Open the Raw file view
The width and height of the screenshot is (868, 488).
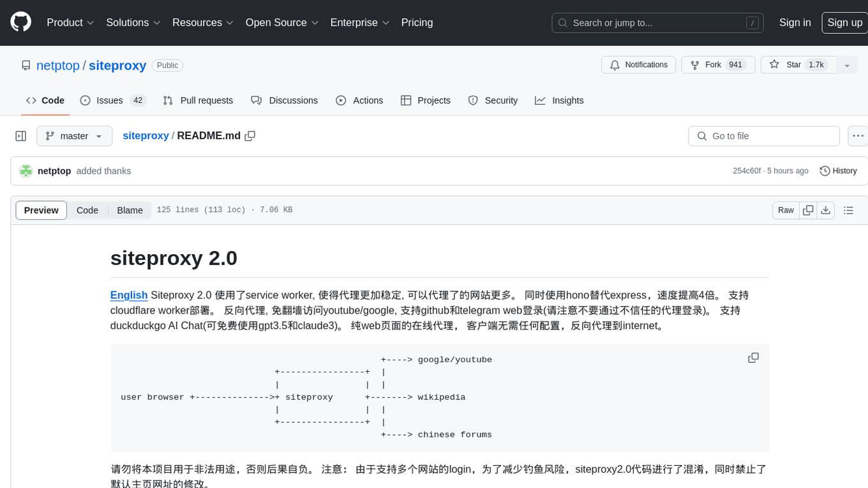pyautogui.click(x=786, y=210)
